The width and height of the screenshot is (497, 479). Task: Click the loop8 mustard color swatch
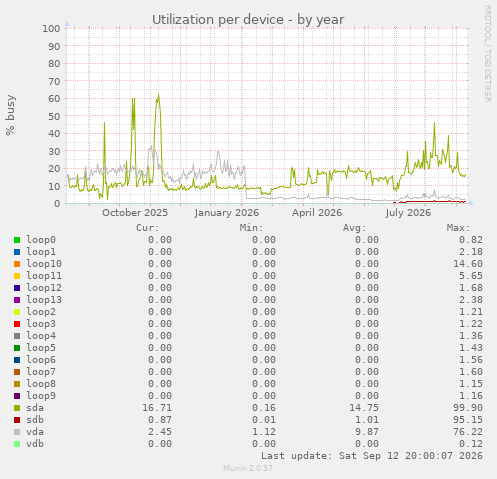coord(17,384)
